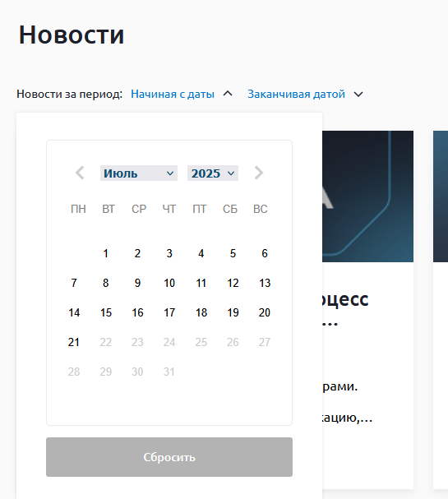448x499 pixels.
Task: Go to next month with right arrow
Action: 259,173
